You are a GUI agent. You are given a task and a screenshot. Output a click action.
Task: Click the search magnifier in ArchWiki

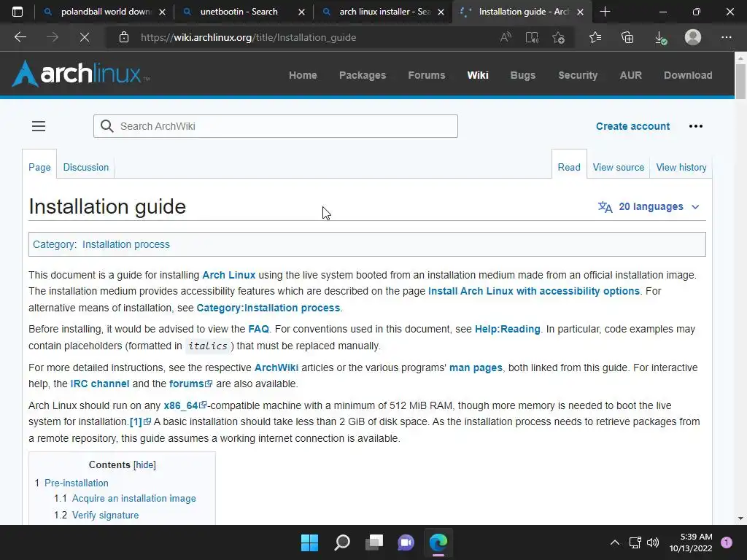[x=107, y=126]
